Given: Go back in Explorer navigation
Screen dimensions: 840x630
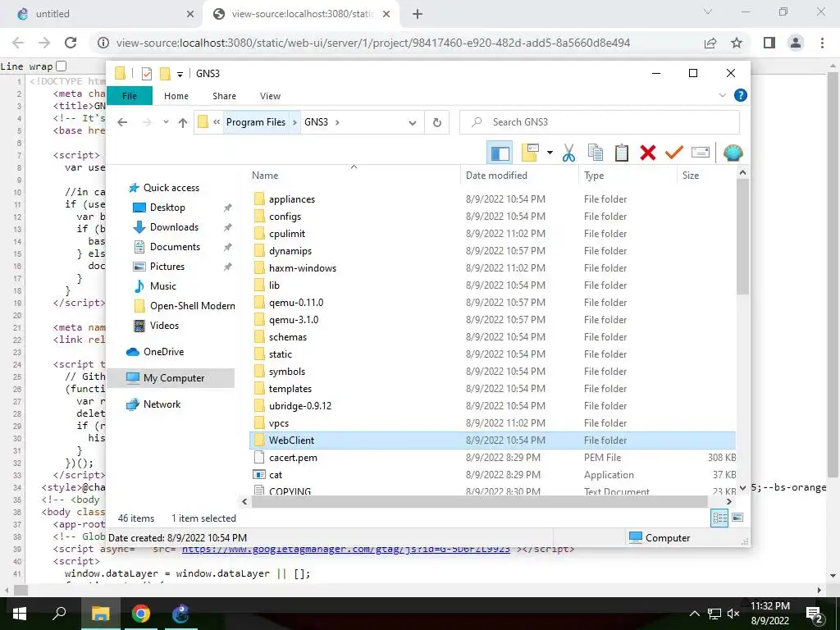Looking at the screenshot, I should point(122,123).
